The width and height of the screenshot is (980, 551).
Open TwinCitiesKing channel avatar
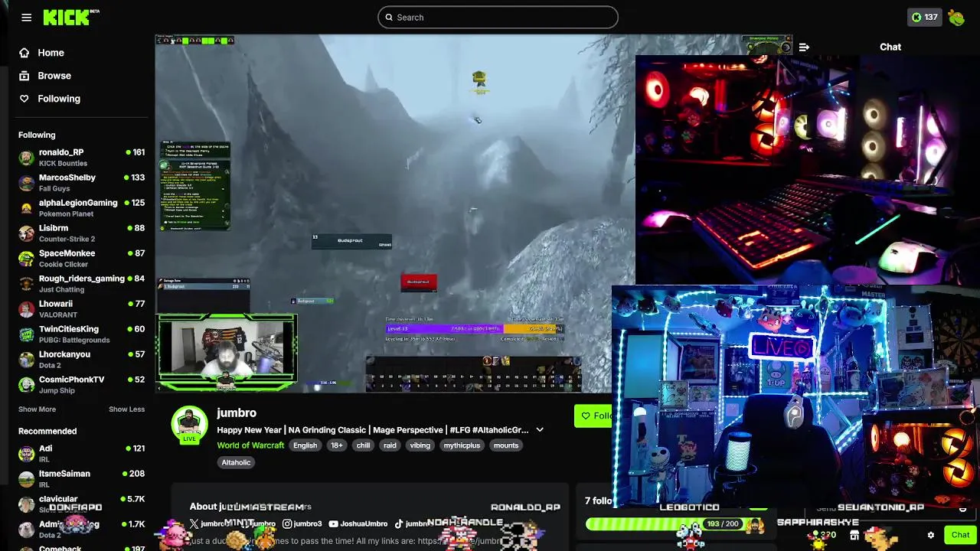(27, 334)
